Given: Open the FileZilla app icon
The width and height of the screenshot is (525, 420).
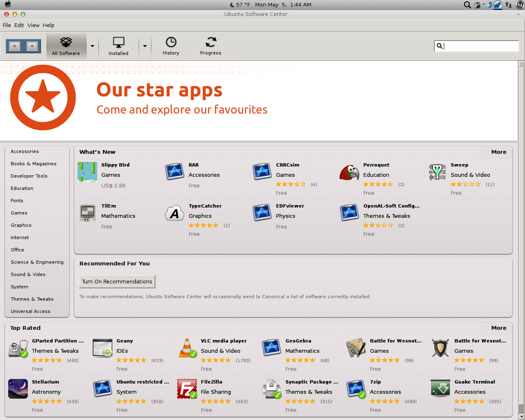Looking at the screenshot, I should pos(187,389).
